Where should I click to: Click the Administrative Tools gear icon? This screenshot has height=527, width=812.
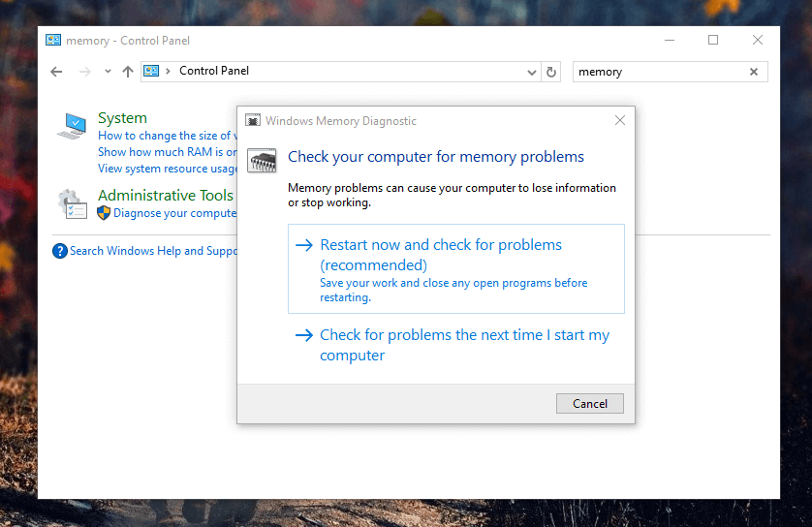(x=72, y=203)
